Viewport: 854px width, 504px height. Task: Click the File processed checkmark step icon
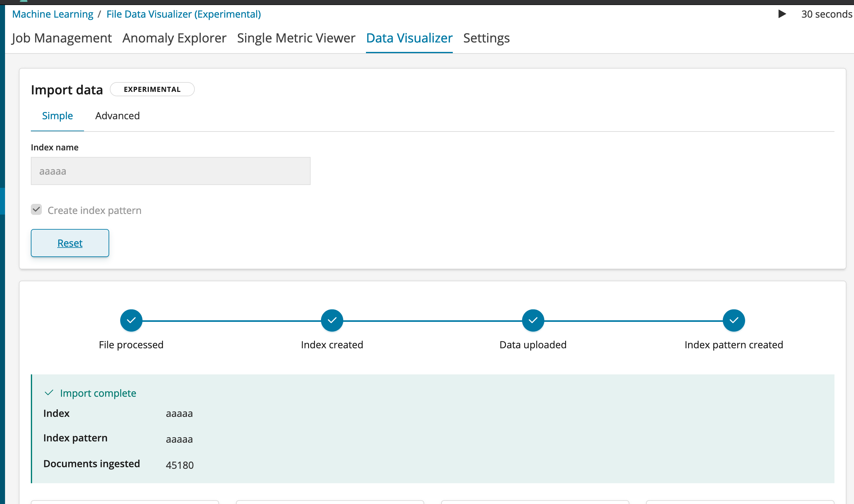click(131, 320)
